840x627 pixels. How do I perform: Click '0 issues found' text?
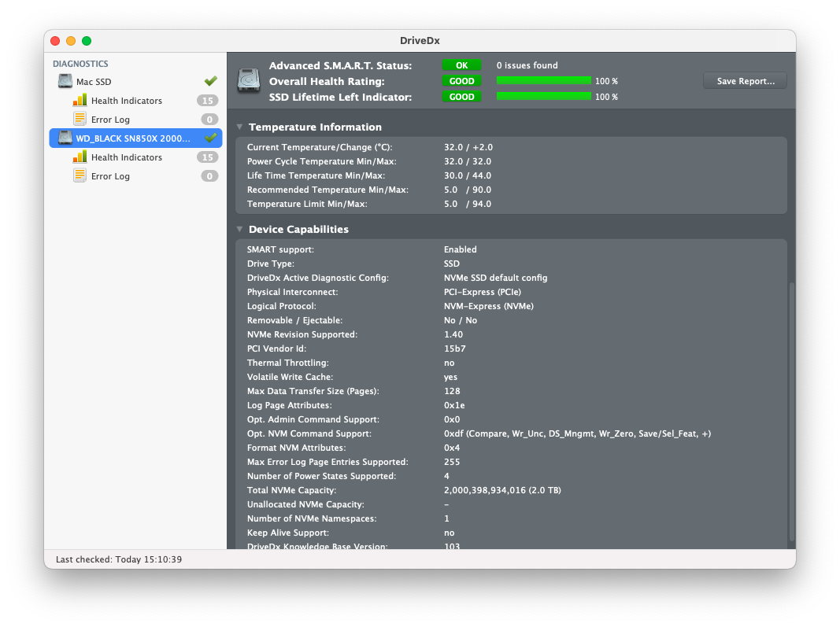(527, 65)
